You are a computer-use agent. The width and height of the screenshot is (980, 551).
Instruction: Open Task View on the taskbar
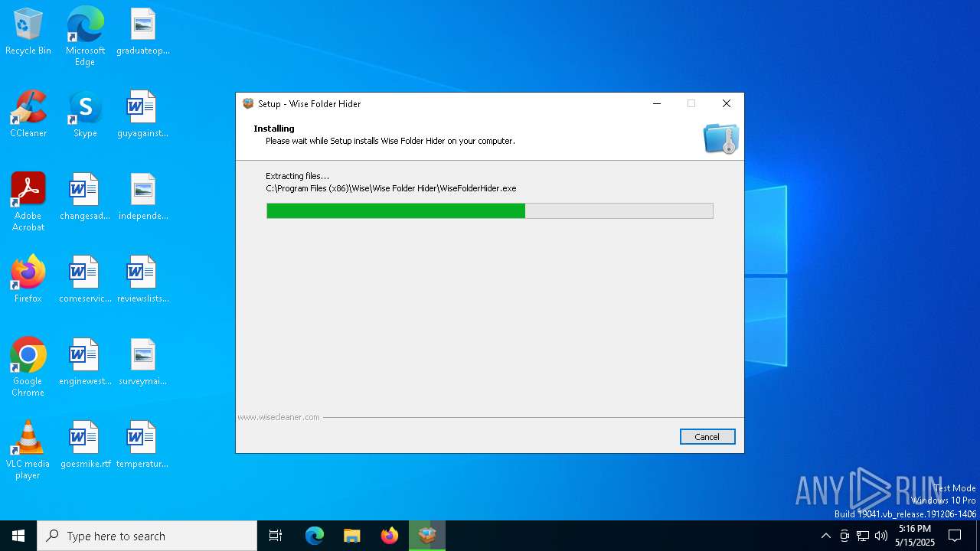point(276,536)
